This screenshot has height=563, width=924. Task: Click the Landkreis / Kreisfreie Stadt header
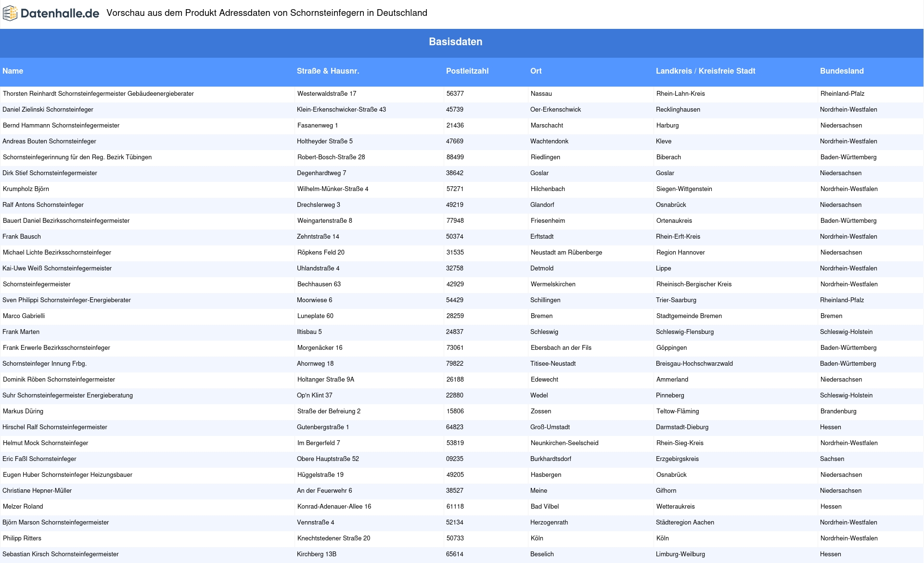(706, 71)
